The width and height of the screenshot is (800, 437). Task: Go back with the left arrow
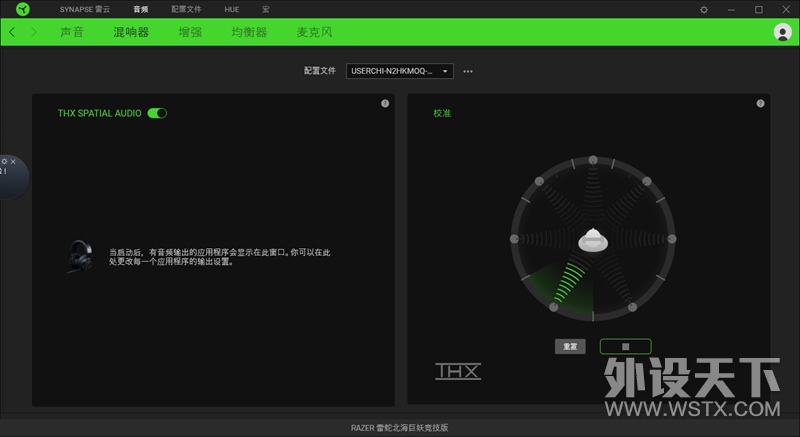tap(12, 32)
